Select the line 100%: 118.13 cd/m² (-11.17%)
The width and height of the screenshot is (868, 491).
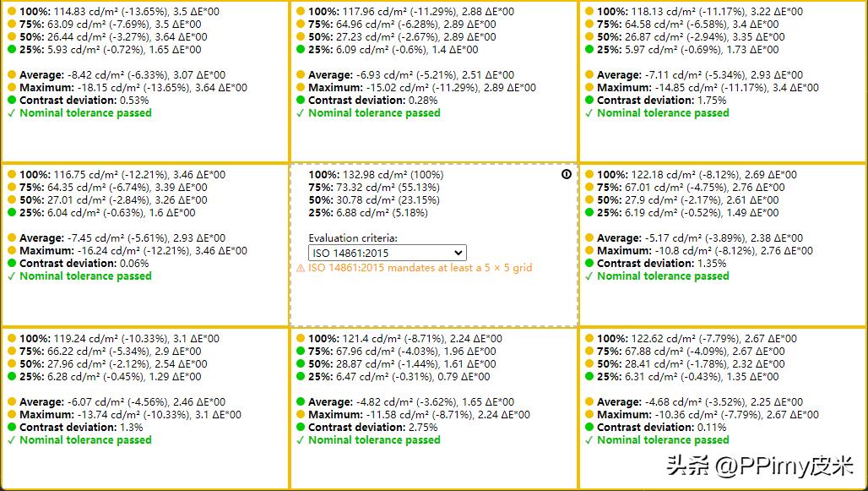click(x=700, y=11)
